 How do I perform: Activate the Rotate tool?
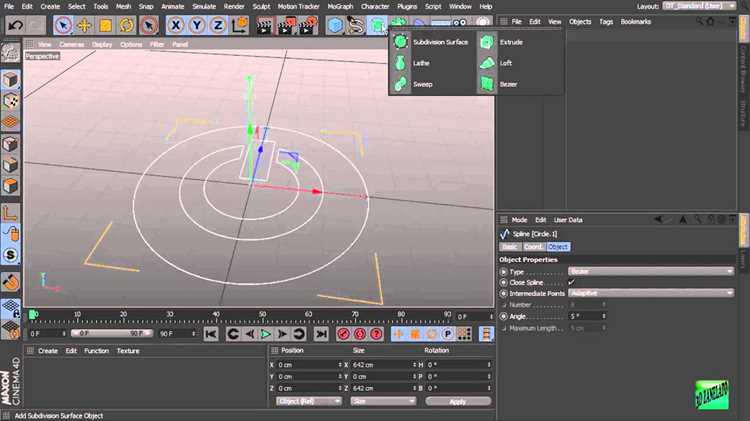pos(126,25)
